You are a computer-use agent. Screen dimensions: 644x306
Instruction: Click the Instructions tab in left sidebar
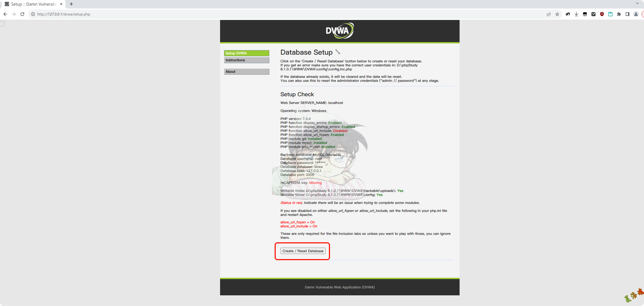pyautogui.click(x=245, y=60)
